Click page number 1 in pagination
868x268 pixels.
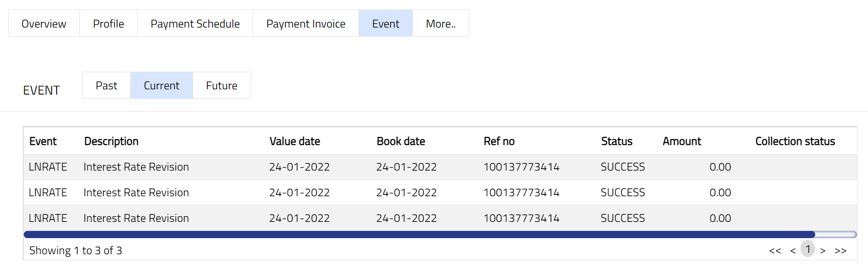click(808, 249)
